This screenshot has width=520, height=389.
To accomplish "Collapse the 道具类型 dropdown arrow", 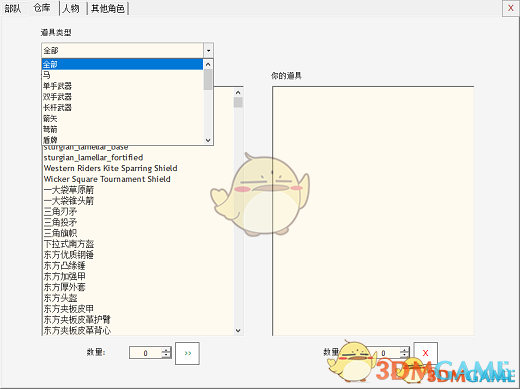I will (x=208, y=51).
